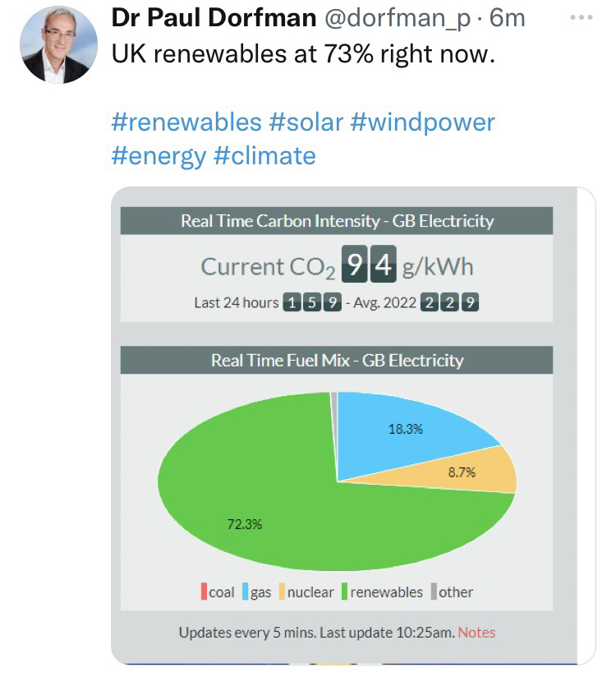Click Dr Paul Dorfman's profile picture
This screenshot has height=677, width=616.
click(x=59, y=46)
